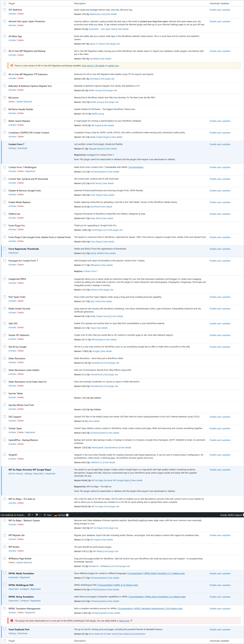
Task: Click the plus New item in admin bar
Action: 47,515
